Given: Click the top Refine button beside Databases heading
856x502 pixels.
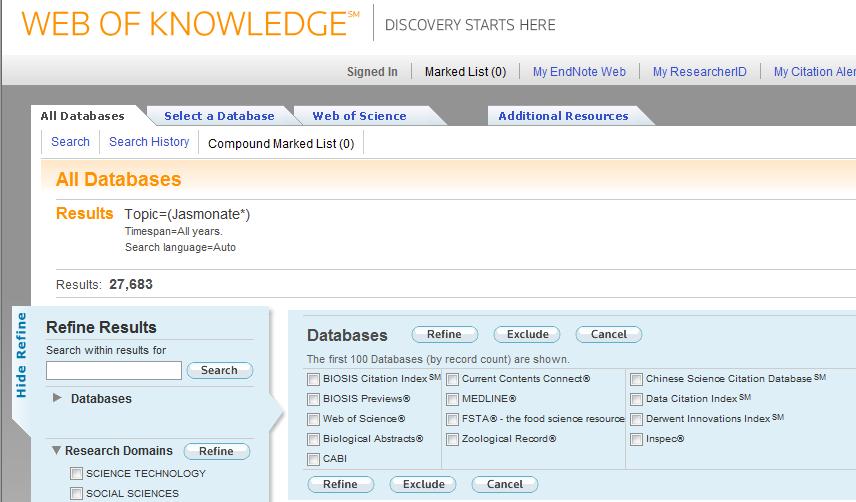Looking at the screenshot, I should 444,334.
